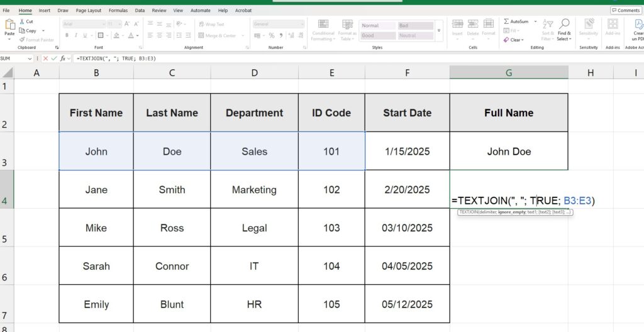Open Format as Table gallery
The height and width of the screenshot is (332, 644).
347,30
